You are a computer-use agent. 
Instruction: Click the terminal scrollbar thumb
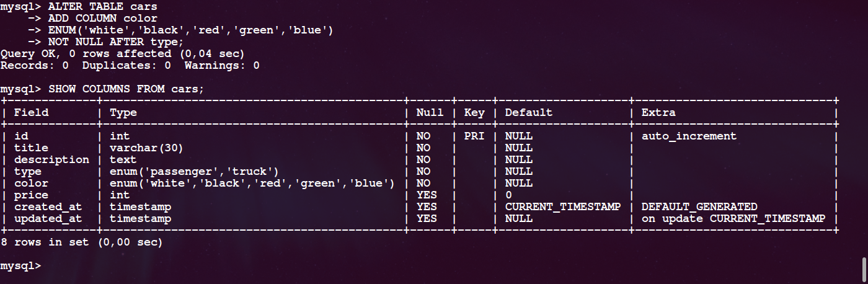click(x=864, y=268)
